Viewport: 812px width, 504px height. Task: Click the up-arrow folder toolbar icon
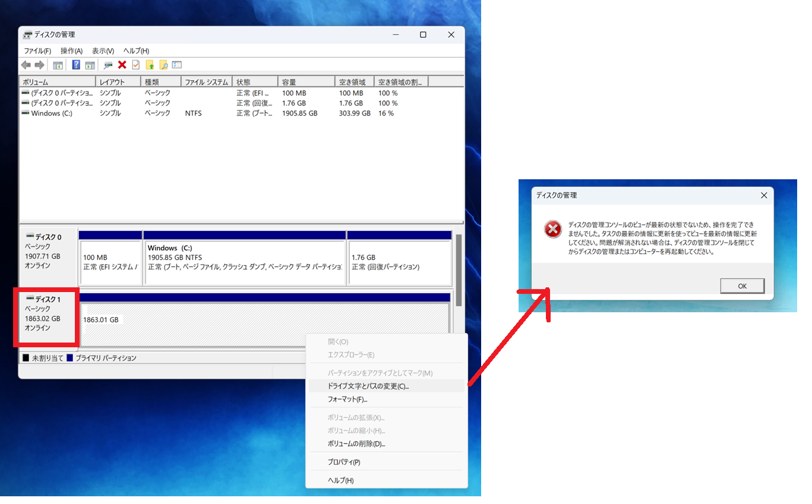tap(149, 64)
